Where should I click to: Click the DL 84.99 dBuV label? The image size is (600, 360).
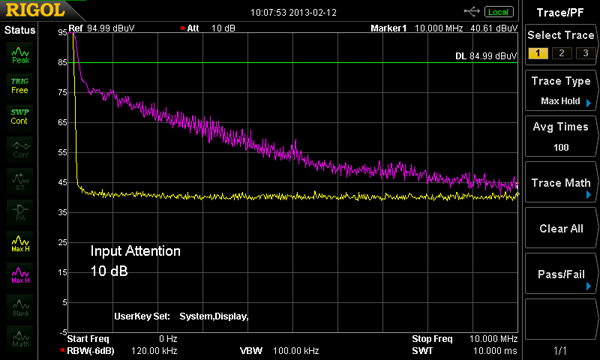pos(486,56)
